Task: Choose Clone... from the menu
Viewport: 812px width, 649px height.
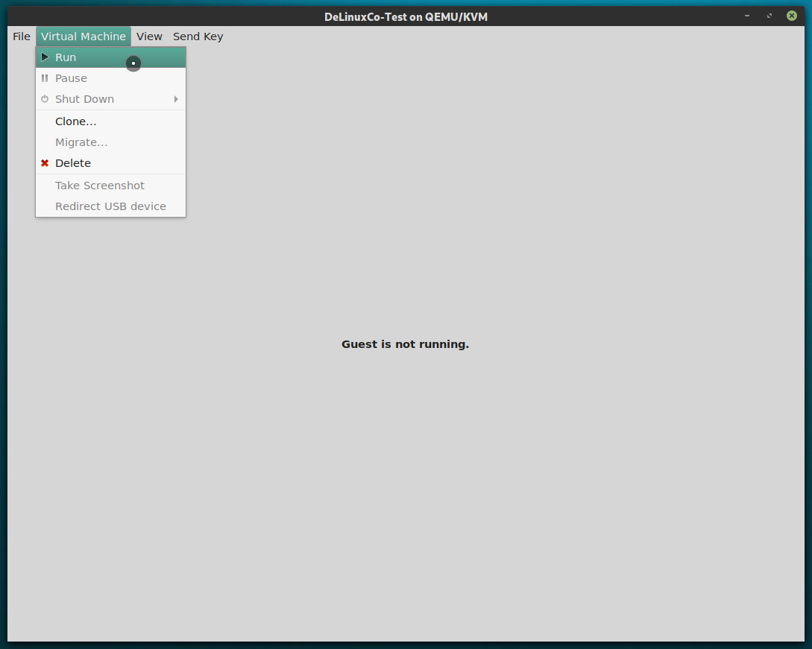Action: (110, 121)
